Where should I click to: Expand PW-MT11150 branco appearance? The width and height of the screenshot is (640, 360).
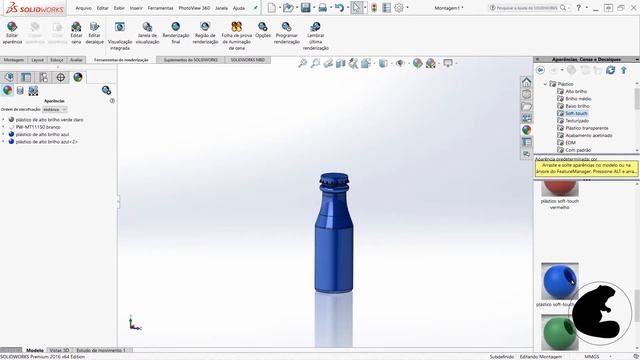click(x=3, y=127)
